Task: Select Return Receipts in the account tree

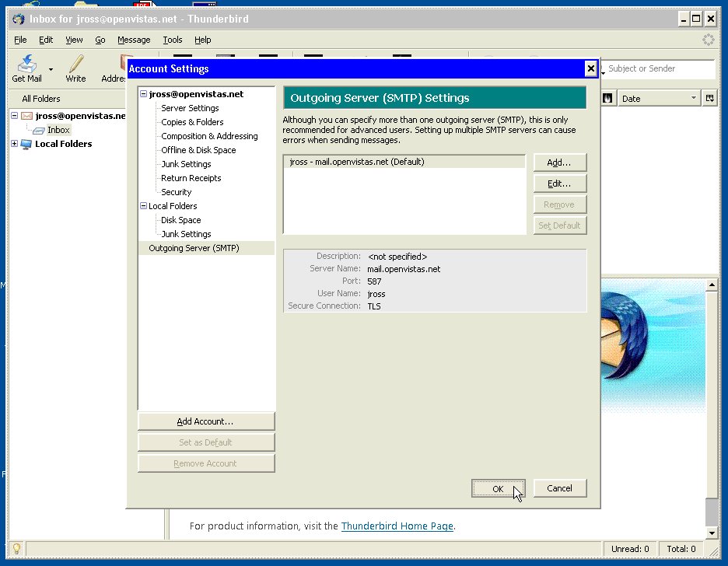Action: pyautogui.click(x=191, y=178)
